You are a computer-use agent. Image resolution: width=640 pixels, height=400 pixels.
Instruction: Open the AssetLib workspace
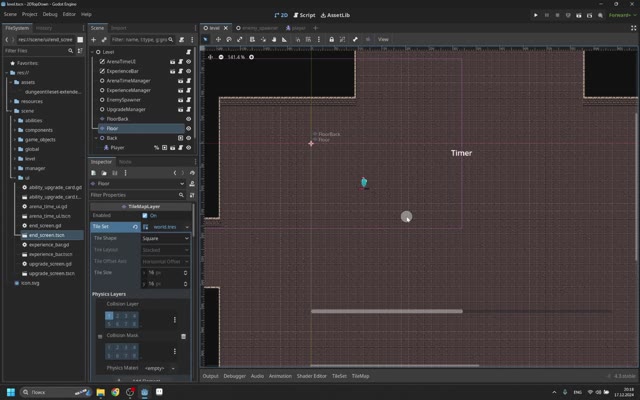pos(335,15)
